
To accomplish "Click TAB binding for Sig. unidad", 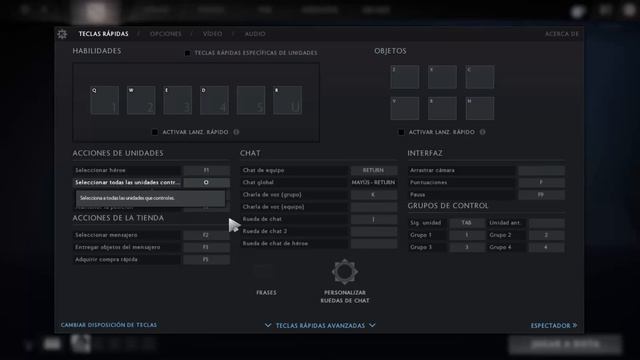I will [467, 223].
